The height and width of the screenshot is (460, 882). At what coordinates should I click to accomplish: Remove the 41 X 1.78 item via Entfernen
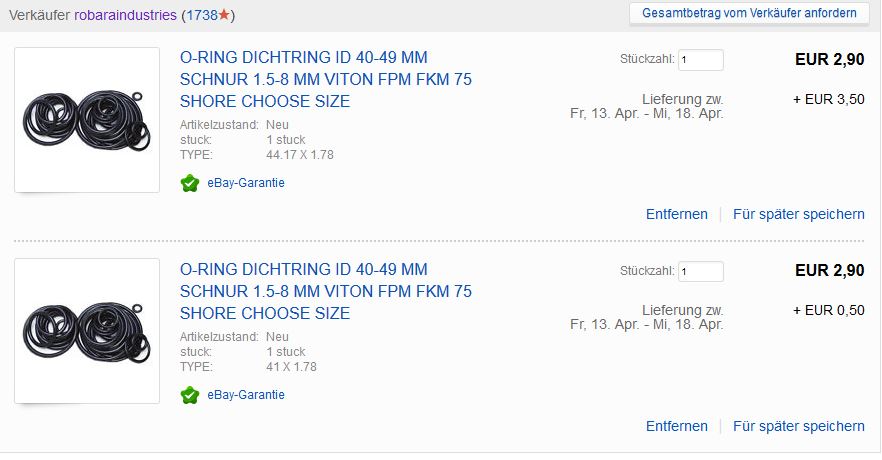click(x=676, y=426)
